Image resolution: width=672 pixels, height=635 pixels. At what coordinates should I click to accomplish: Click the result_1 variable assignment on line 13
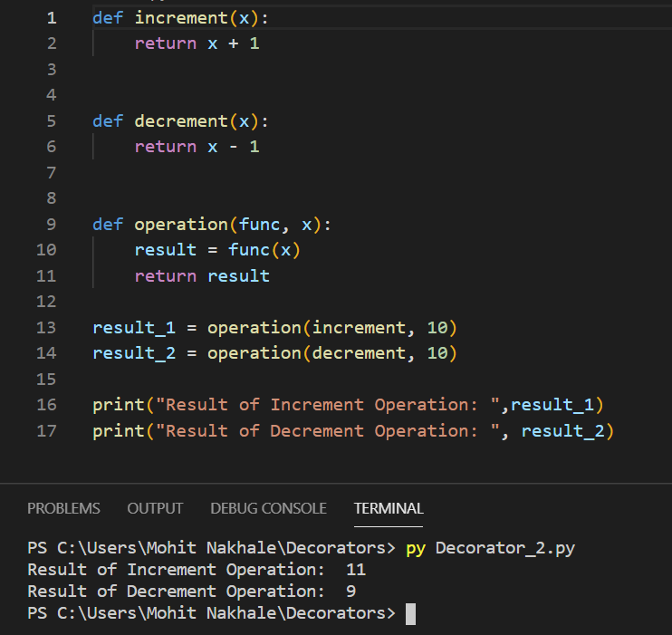pyautogui.click(x=134, y=328)
